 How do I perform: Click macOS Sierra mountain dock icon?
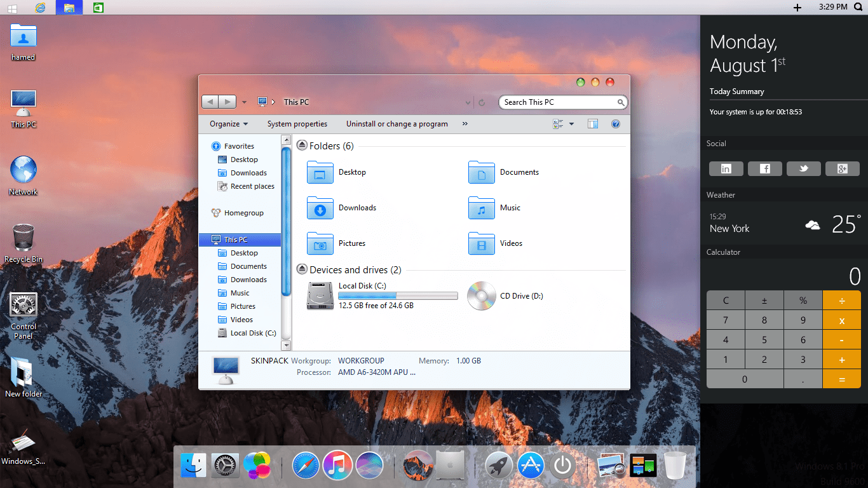pyautogui.click(x=418, y=466)
